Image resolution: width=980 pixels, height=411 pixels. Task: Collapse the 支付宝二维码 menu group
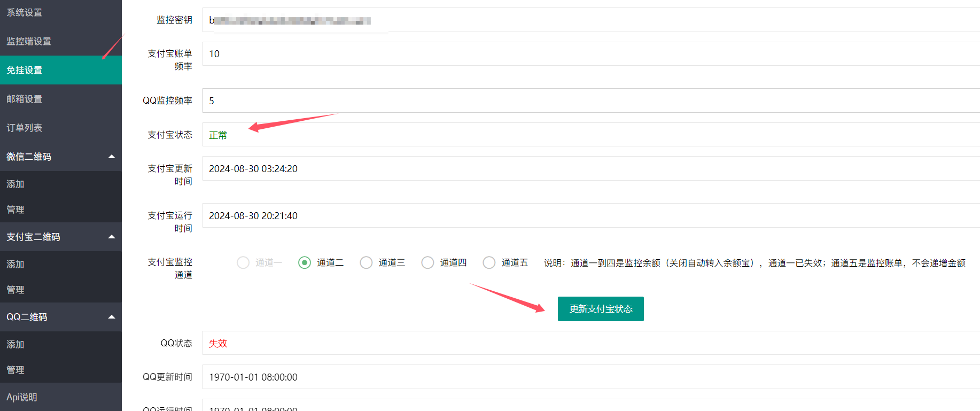click(x=61, y=237)
